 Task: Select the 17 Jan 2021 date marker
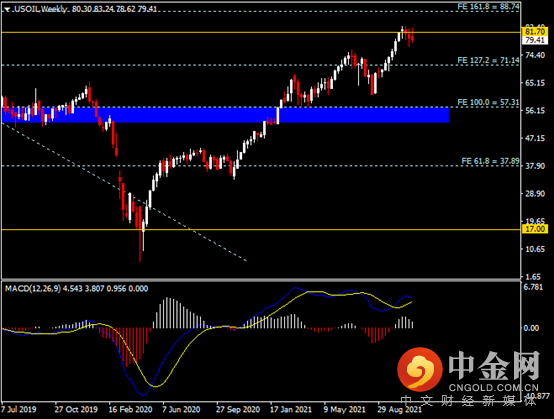pyautogui.click(x=291, y=409)
